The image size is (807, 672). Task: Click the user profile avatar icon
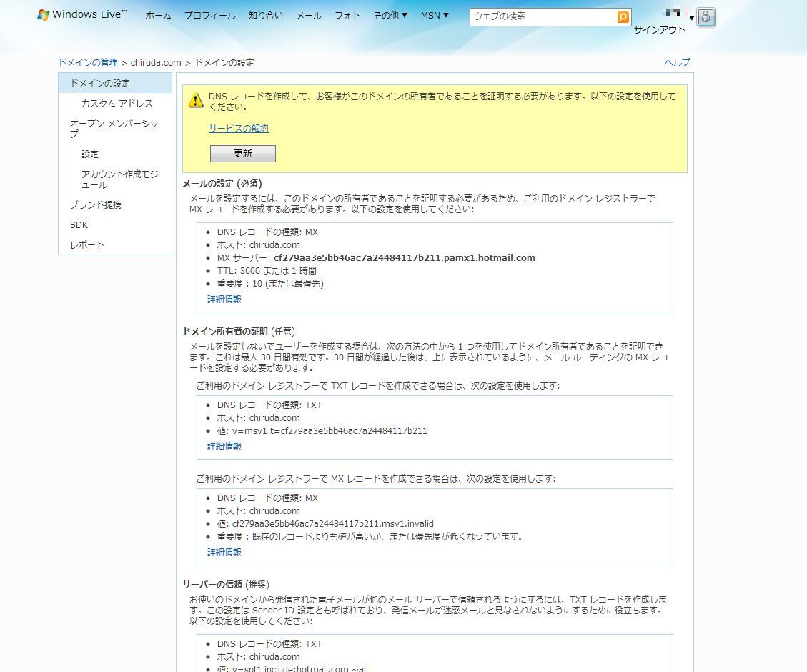tap(706, 17)
